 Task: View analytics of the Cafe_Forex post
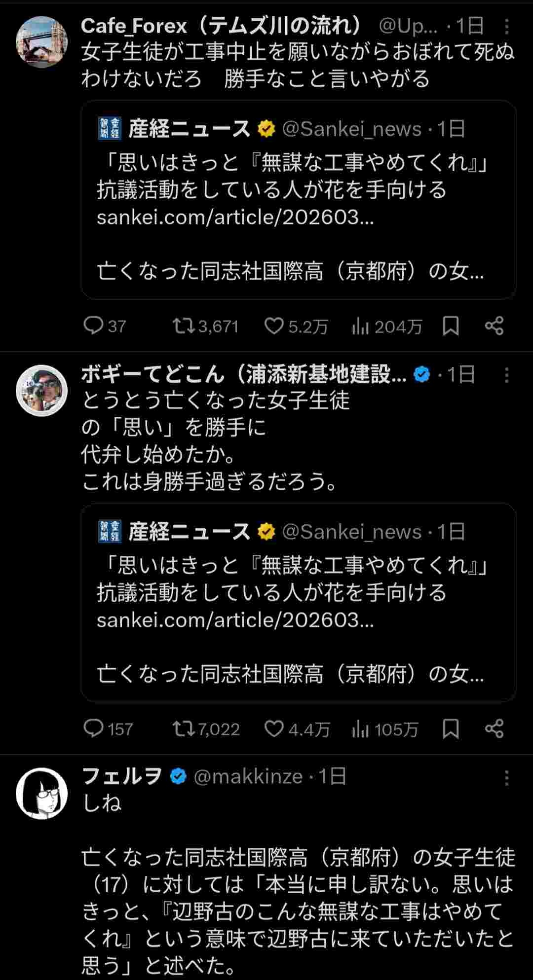point(361,327)
